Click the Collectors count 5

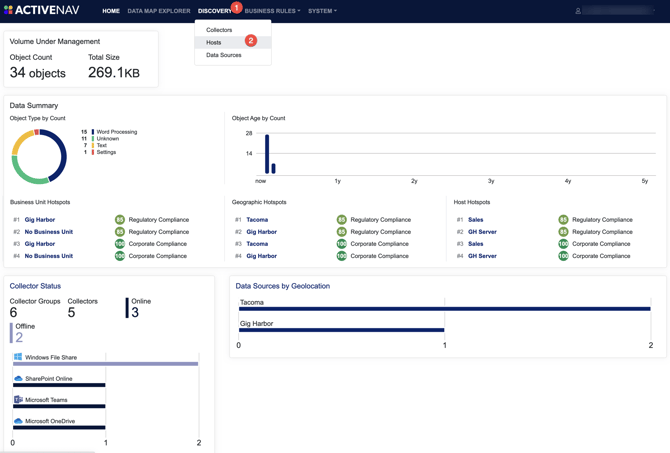coord(71,312)
